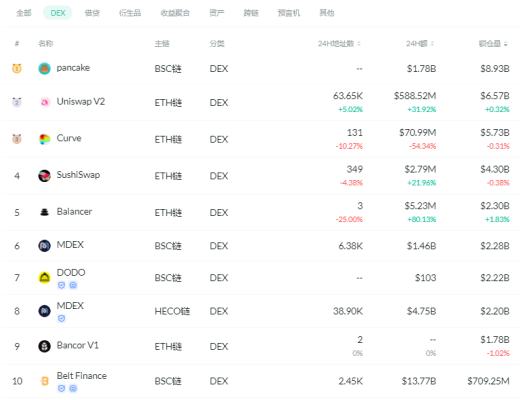The image size is (520, 400).
Task: Open the DODO name link
Action: coord(71,272)
